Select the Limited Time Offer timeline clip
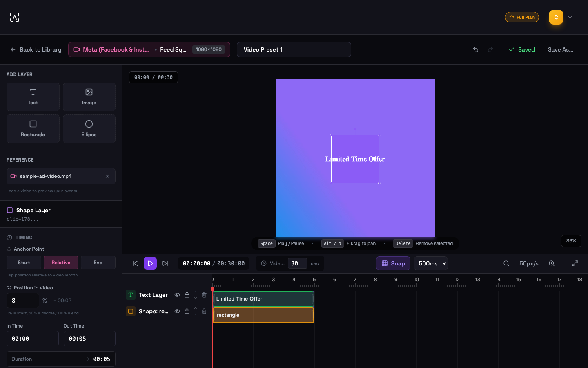 pyautogui.click(x=263, y=299)
